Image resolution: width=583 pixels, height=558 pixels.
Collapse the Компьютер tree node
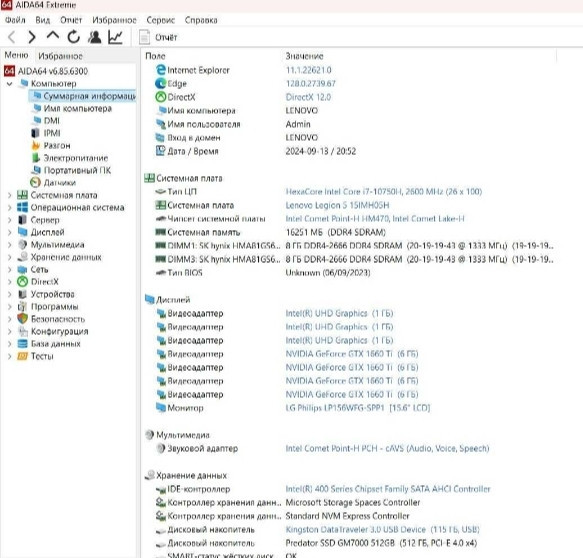[x=10, y=84]
